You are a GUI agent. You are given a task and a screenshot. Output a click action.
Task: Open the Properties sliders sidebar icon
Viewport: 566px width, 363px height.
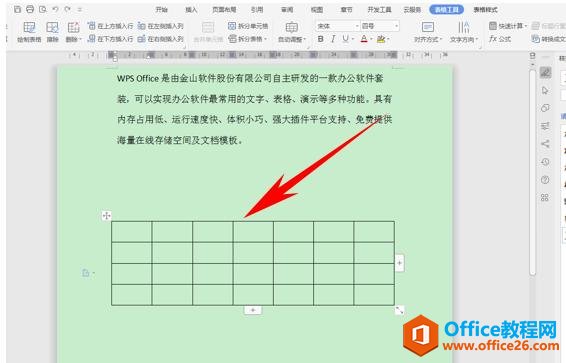click(545, 126)
